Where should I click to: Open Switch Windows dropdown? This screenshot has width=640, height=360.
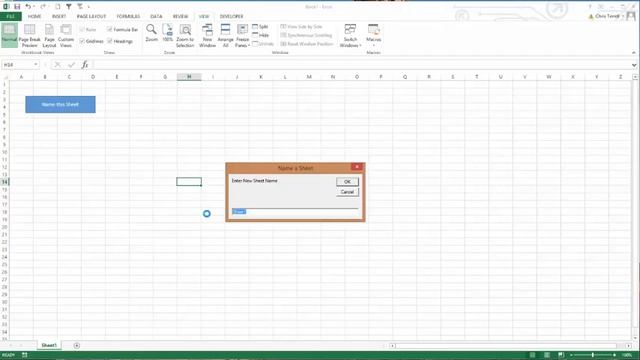click(x=350, y=36)
